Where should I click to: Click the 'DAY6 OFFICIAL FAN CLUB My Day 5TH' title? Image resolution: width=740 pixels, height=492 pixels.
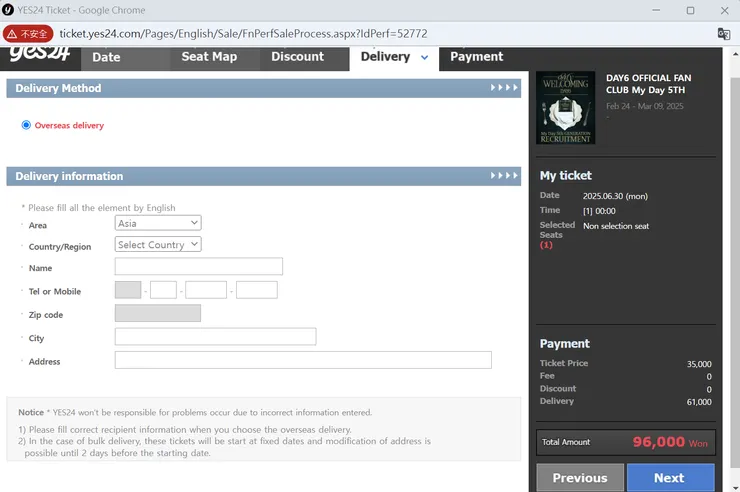coord(648,84)
